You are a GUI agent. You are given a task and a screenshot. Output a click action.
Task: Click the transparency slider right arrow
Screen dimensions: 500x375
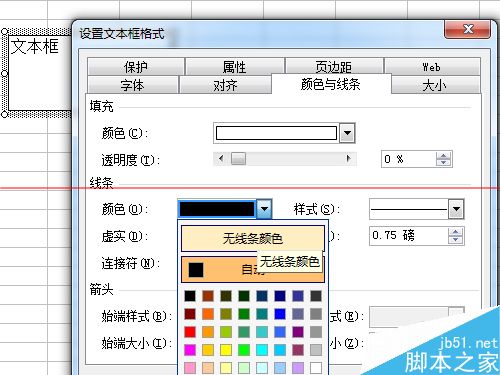coord(349,159)
